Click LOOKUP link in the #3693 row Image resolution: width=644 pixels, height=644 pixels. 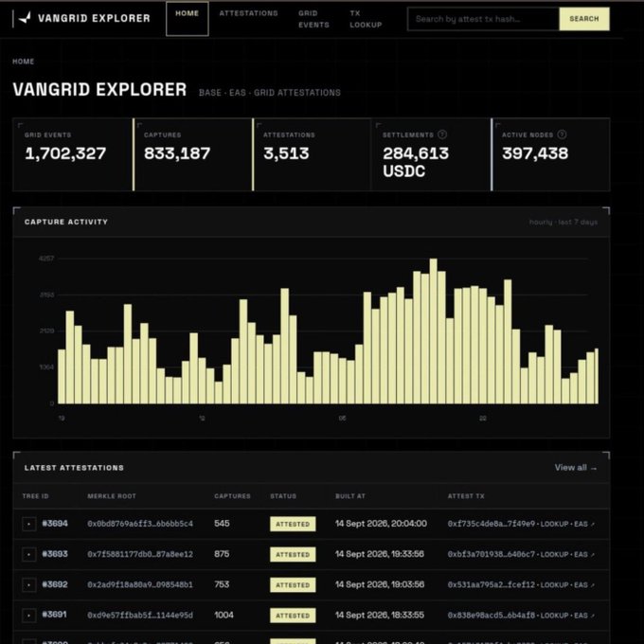[554, 554]
